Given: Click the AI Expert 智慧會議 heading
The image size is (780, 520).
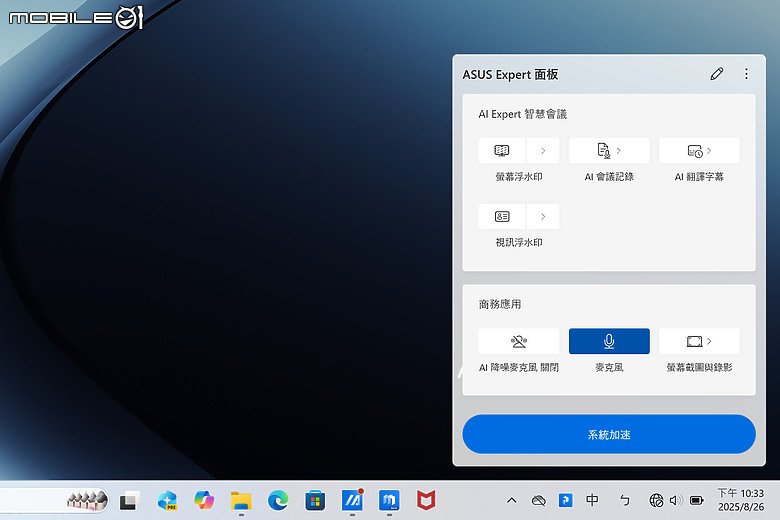Looking at the screenshot, I should tap(523, 114).
